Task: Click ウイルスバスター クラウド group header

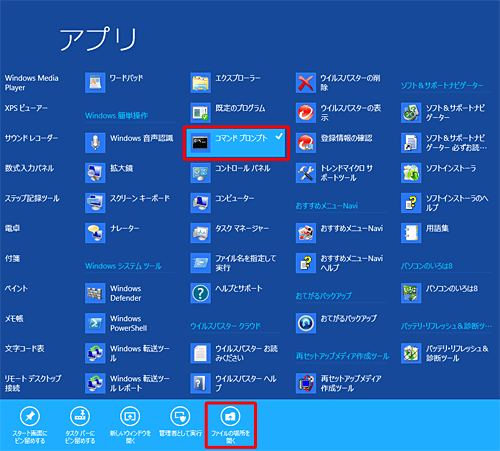Action: tap(225, 326)
